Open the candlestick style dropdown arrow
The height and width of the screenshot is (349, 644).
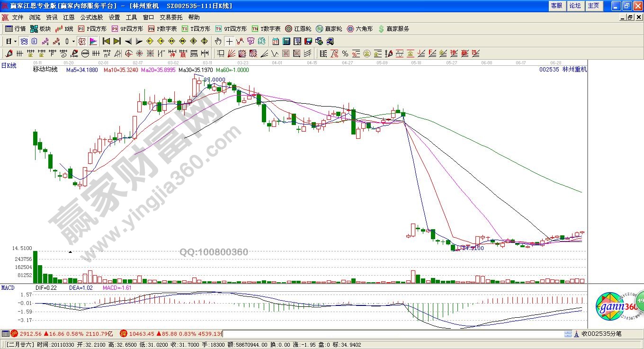pyautogui.click(x=73, y=41)
